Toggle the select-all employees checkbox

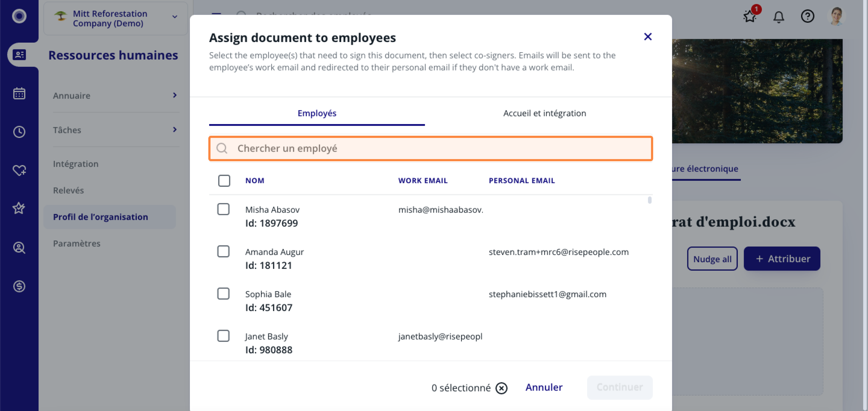224,181
